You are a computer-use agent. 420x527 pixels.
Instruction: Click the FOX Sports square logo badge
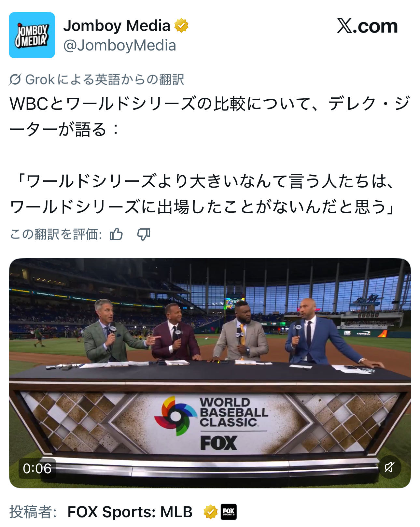click(x=229, y=512)
